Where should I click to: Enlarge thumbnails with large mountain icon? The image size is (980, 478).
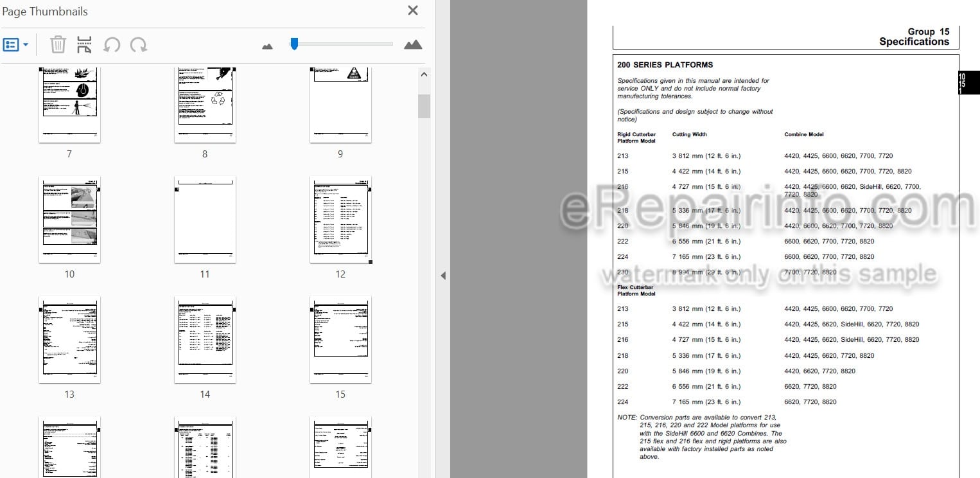[x=413, y=44]
